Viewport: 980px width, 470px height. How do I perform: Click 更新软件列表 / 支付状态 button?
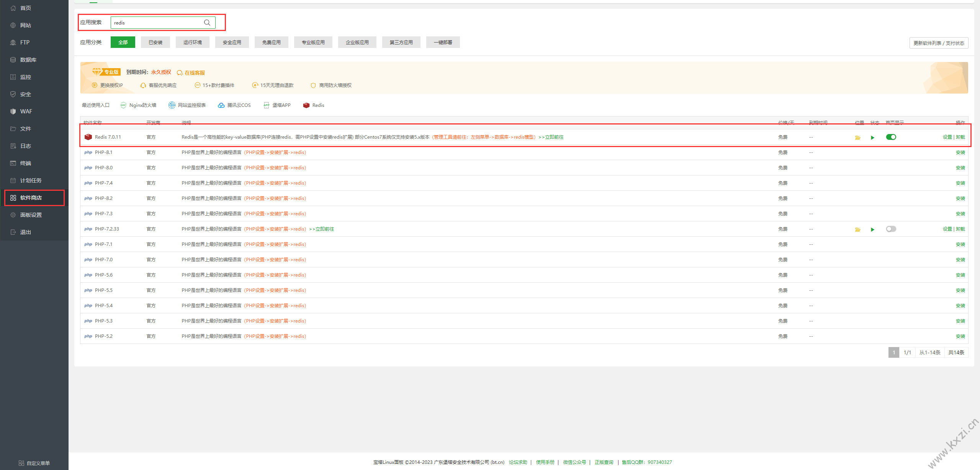pyautogui.click(x=938, y=43)
